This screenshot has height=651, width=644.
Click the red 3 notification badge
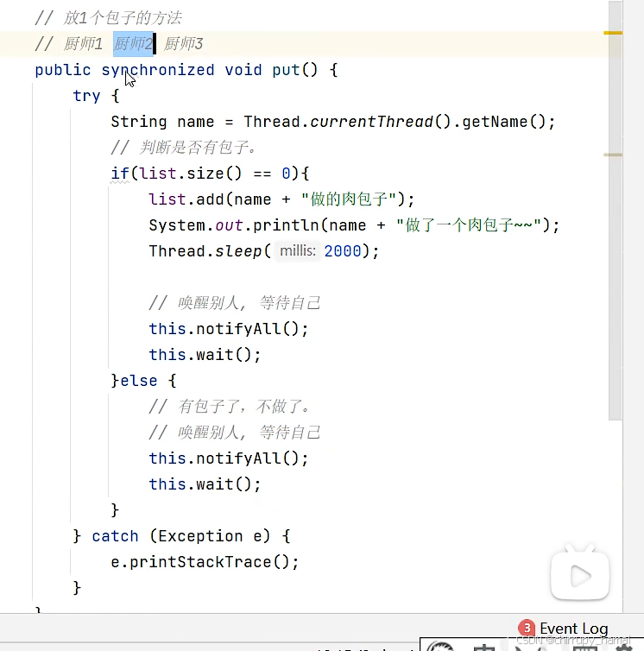[527, 628]
